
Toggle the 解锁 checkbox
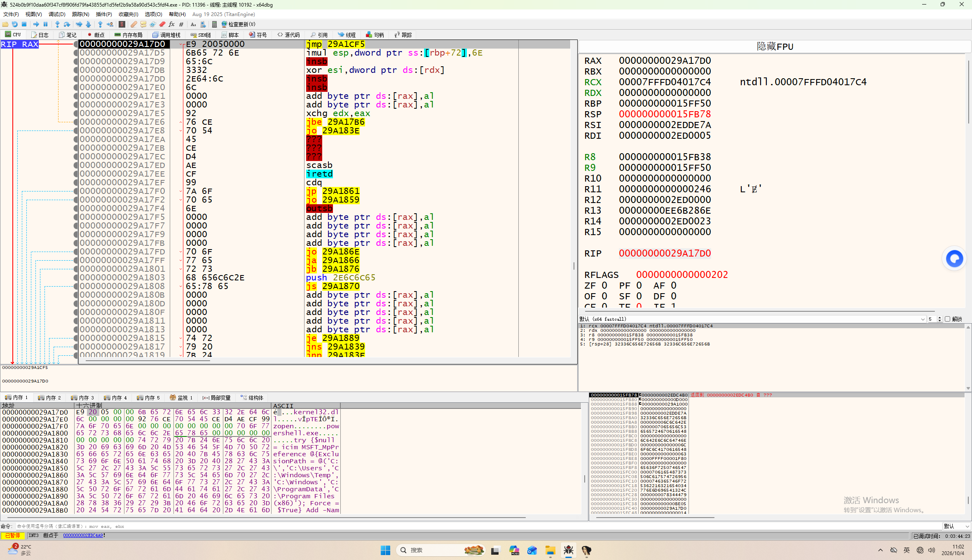pos(947,319)
